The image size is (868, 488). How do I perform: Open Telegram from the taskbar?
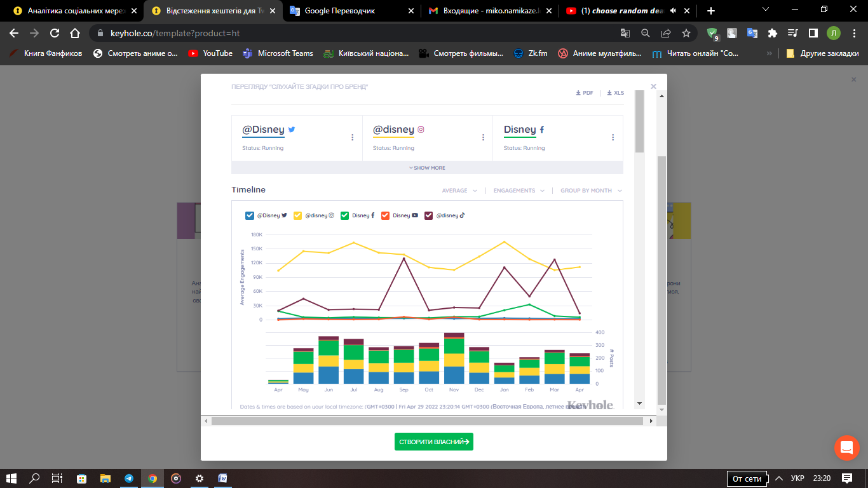(129, 478)
